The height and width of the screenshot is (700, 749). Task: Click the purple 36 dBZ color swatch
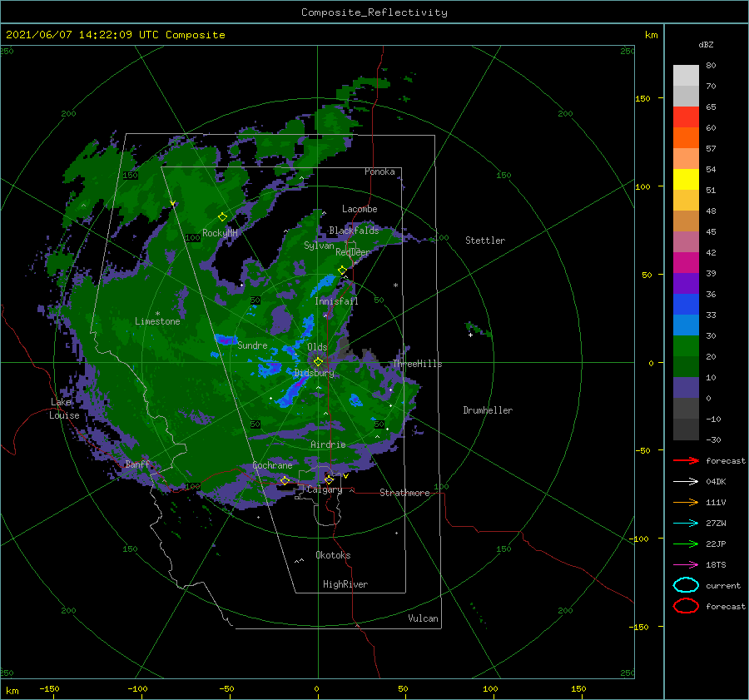click(686, 283)
